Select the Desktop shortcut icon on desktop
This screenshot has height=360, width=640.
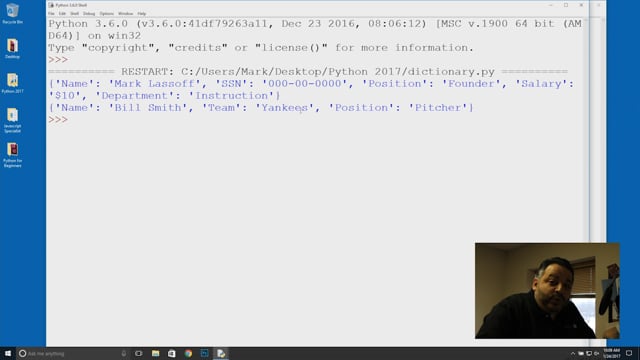pyautogui.click(x=12, y=49)
